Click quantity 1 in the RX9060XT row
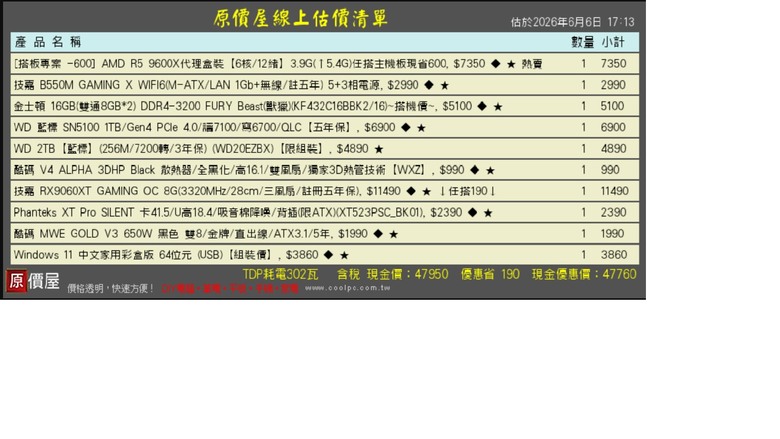This screenshot has width=780, height=439. [584, 191]
